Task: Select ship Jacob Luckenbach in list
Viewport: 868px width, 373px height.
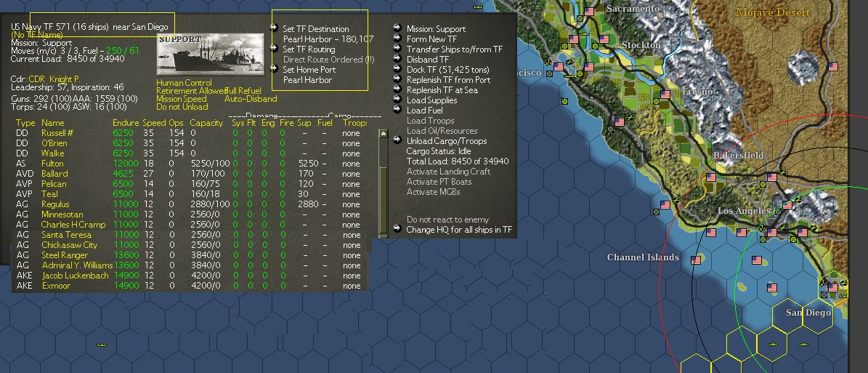Action: (x=75, y=276)
